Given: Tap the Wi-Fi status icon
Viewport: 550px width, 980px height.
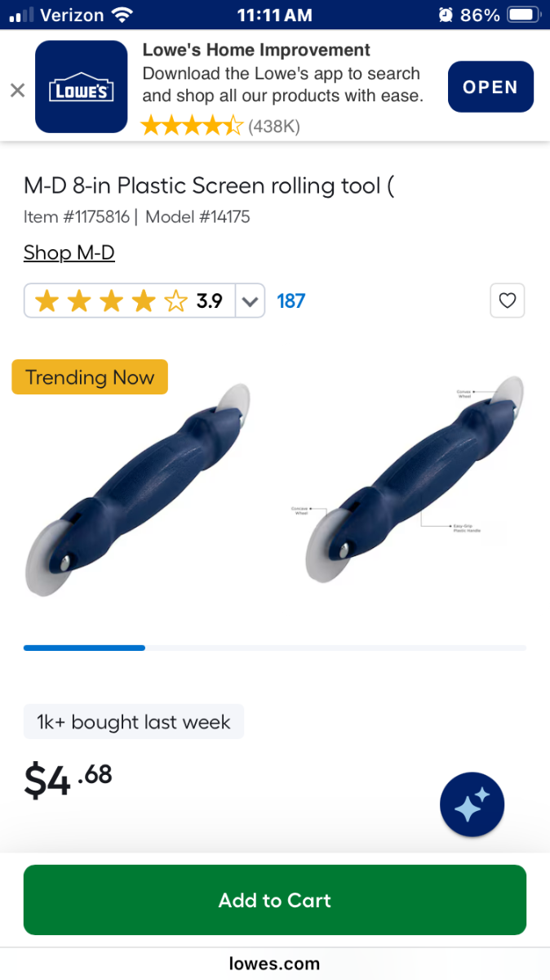Looking at the screenshot, I should tap(122, 15).
